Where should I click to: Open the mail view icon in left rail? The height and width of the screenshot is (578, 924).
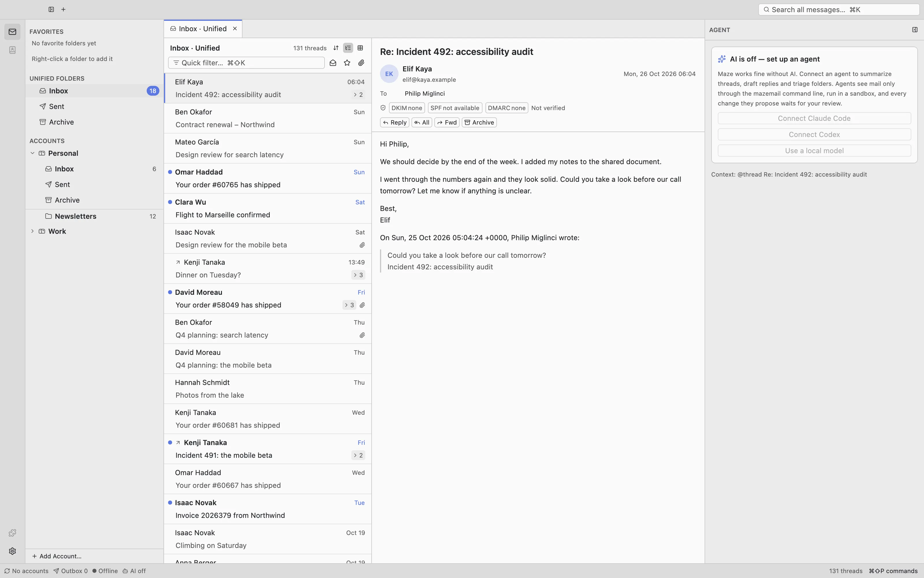(12, 32)
